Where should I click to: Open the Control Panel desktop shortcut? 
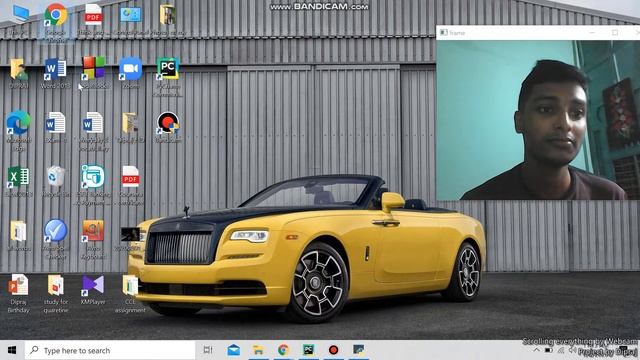point(131,18)
